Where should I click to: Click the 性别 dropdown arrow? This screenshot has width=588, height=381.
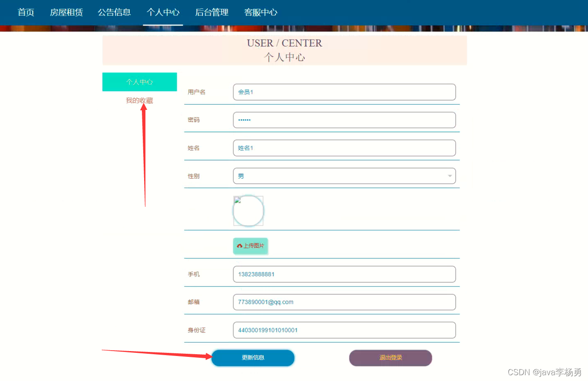[450, 176]
